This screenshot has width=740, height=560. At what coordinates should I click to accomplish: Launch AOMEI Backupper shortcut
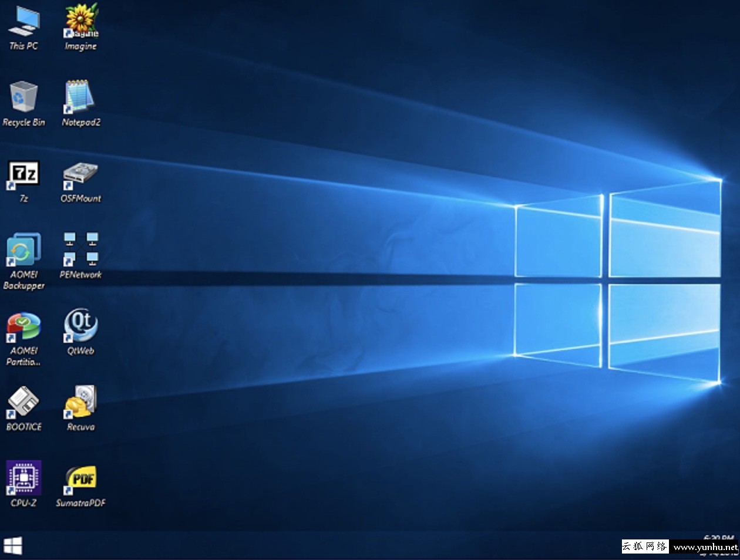coord(23,261)
